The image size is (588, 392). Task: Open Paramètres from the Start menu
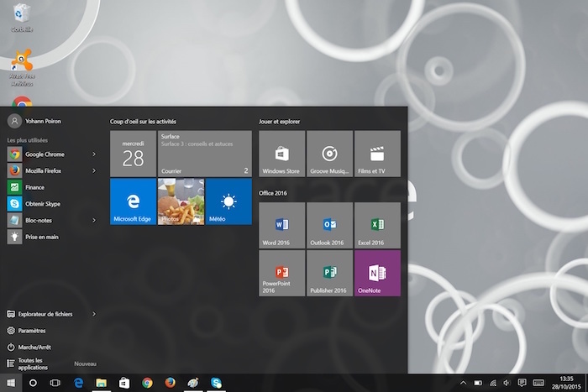32,331
